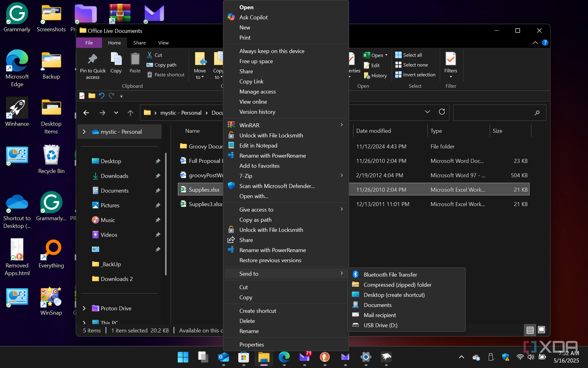Click the Refresh icon beside address bar
This screenshot has height=368, width=588.
click(442, 112)
